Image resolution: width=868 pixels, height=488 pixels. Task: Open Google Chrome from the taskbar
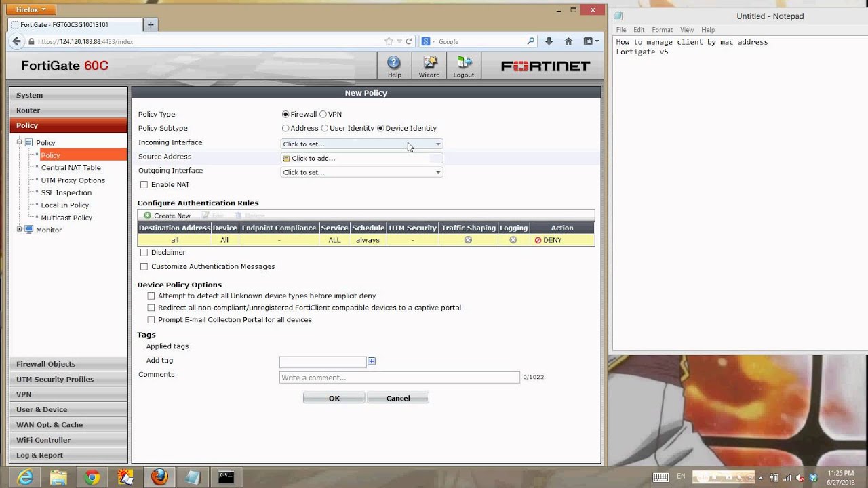click(x=92, y=477)
